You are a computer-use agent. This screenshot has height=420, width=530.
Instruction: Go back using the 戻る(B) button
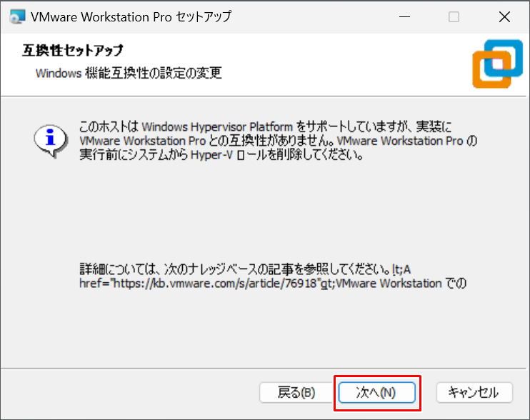(296, 392)
